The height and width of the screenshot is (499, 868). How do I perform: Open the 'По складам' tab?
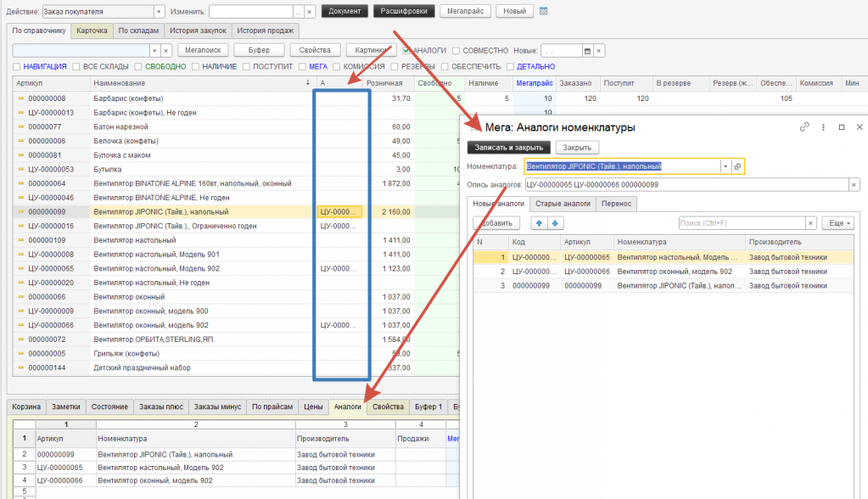[x=138, y=31]
